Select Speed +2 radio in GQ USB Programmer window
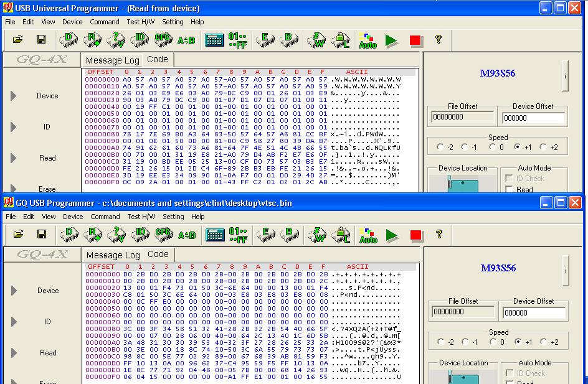This screenshot has height=384, width=588. click(544, 342)
